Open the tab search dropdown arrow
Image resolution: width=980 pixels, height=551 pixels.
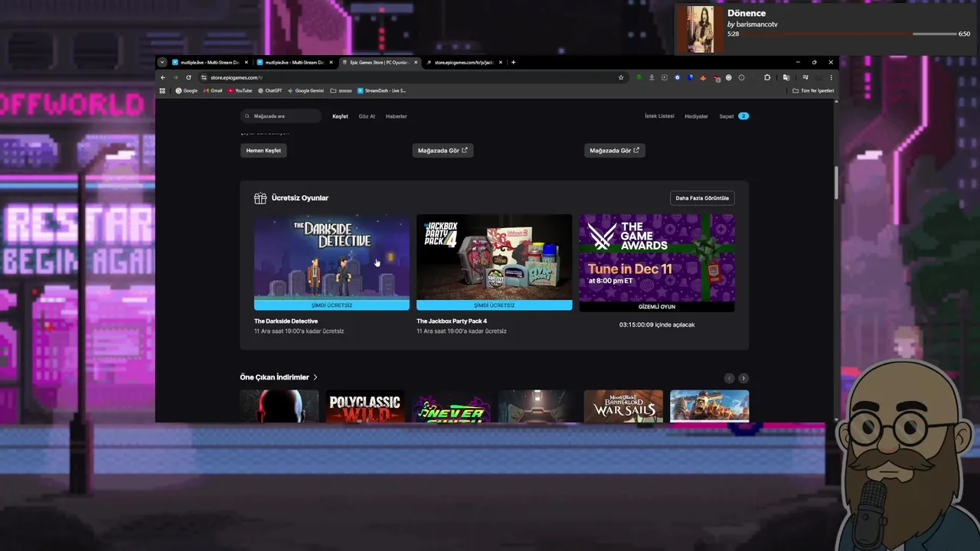point(162,62)
